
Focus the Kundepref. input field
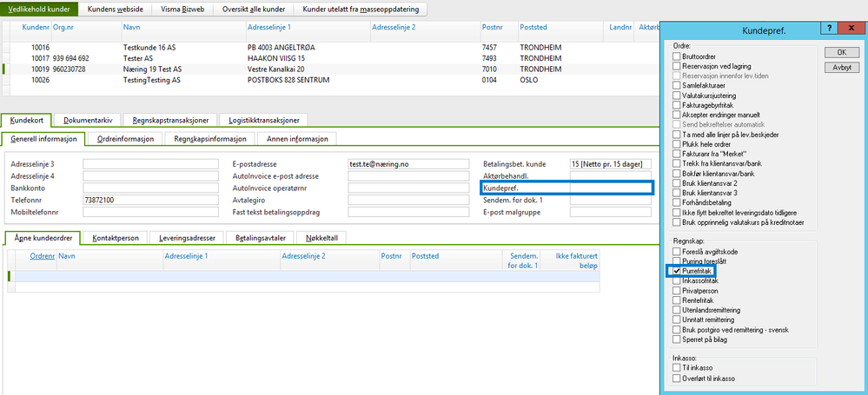coord(611,188)
